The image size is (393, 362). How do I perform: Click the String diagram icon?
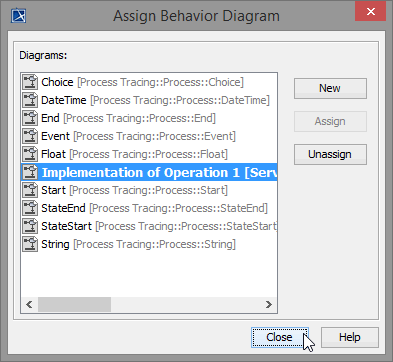click(x=30, y=244)
